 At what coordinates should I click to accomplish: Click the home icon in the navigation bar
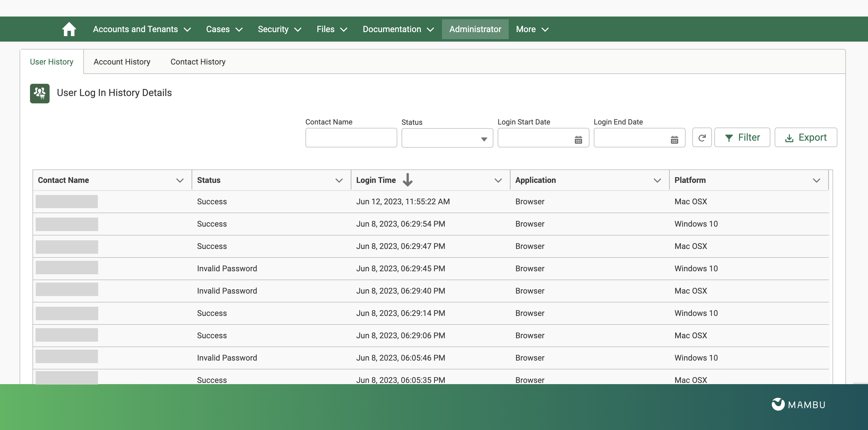point(69,29)
